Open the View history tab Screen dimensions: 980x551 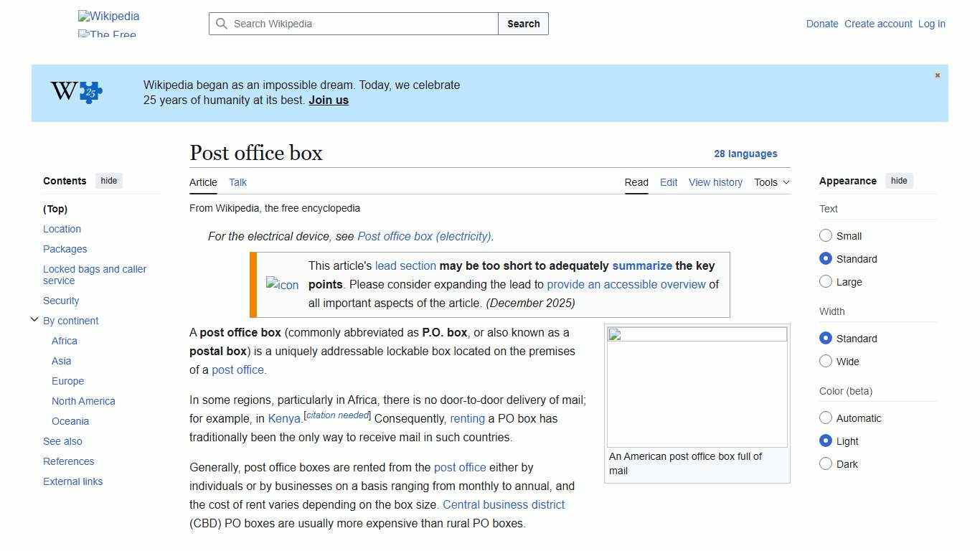tap(715, 182)
